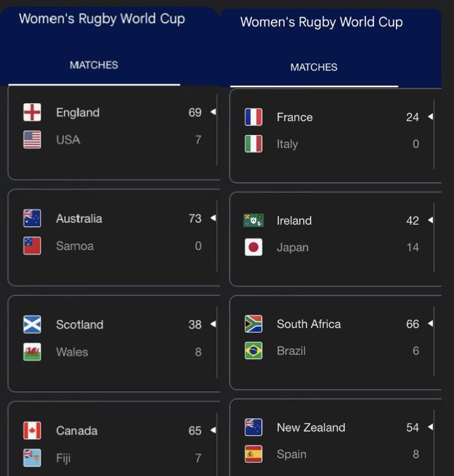454x476 pixels.
Task: Click winner arrow next to New Zealand's 54
Action: point(430,427)
